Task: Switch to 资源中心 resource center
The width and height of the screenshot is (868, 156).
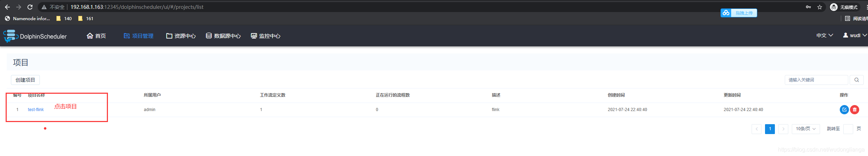Action: point(181,36)
